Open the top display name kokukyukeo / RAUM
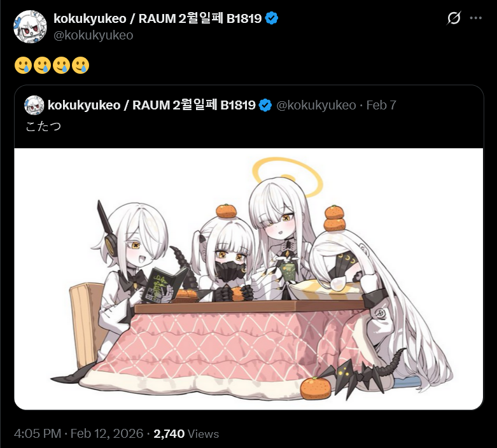Screen dimensions: 497x448 [x=158, y=18]
